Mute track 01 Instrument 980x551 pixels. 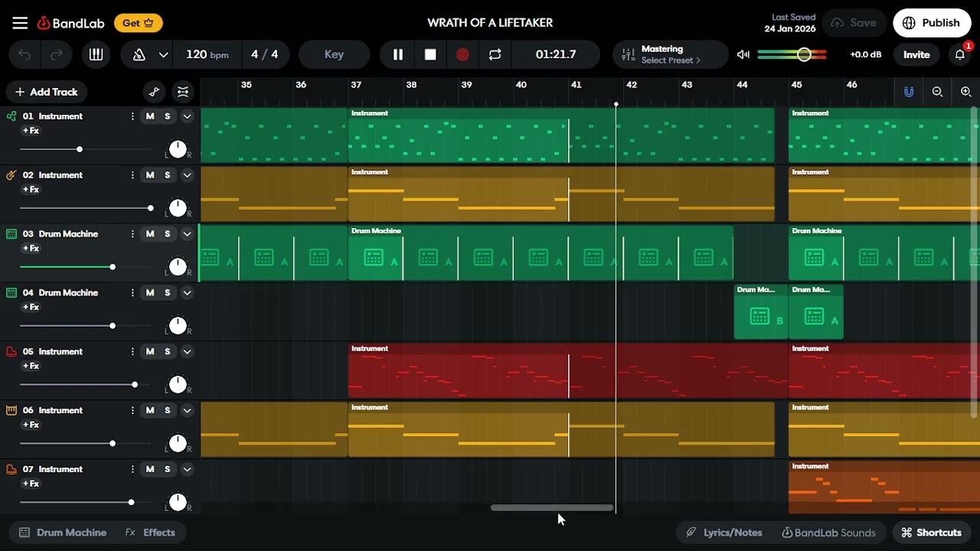click(x=150, y=116)
